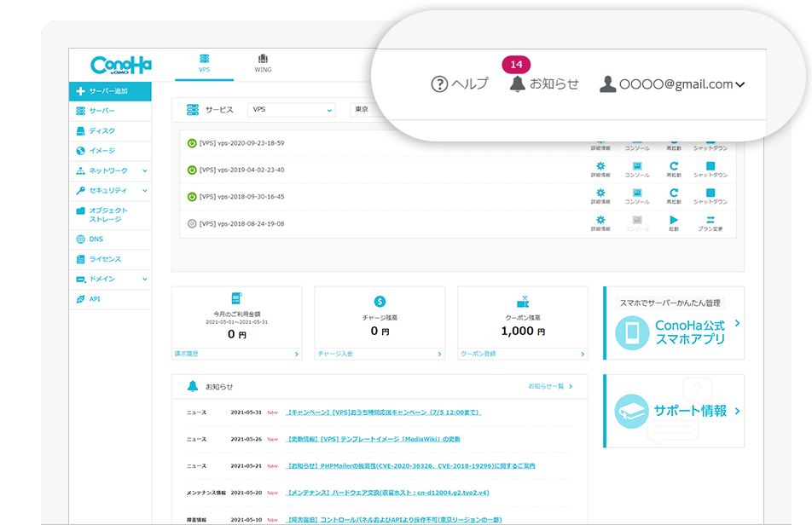The image size is (812, 525).
Task: Open console for vps-2018-09-30-16-45
Action: [x=636, y=194]
